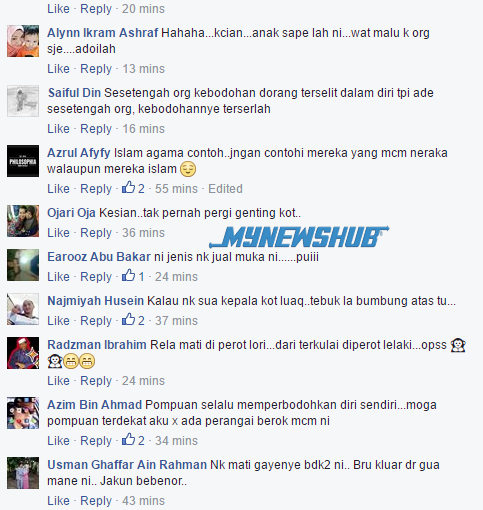Like Alynn Ikram Ashraf's comment
This screenshot has width=483, height=510.
click(58, 69)
